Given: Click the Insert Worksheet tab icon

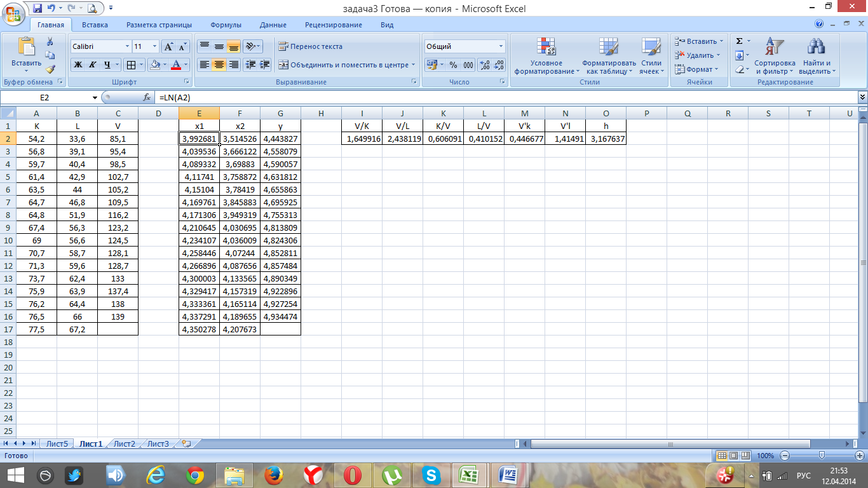Looking at the screenshot, I should [186, 444].
